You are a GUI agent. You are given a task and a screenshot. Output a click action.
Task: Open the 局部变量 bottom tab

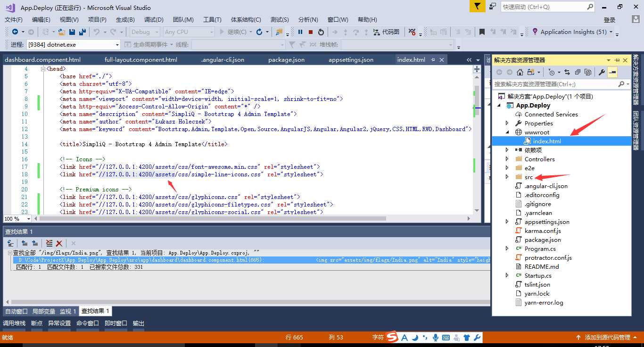[43, 311]
